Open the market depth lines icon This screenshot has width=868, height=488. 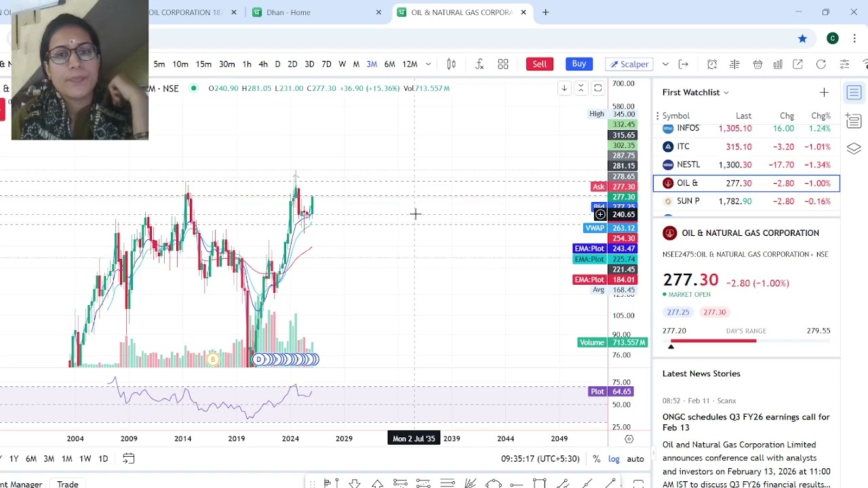[734, 64]
